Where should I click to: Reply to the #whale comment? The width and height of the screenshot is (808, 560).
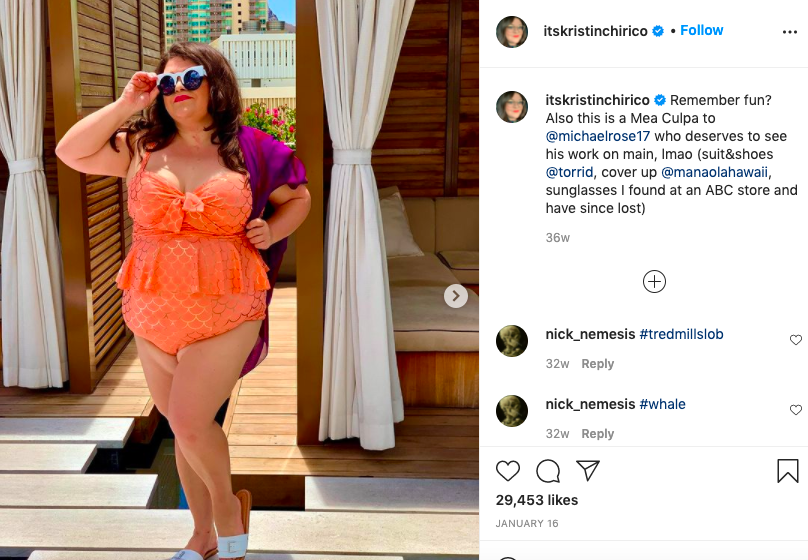(598, 434)
